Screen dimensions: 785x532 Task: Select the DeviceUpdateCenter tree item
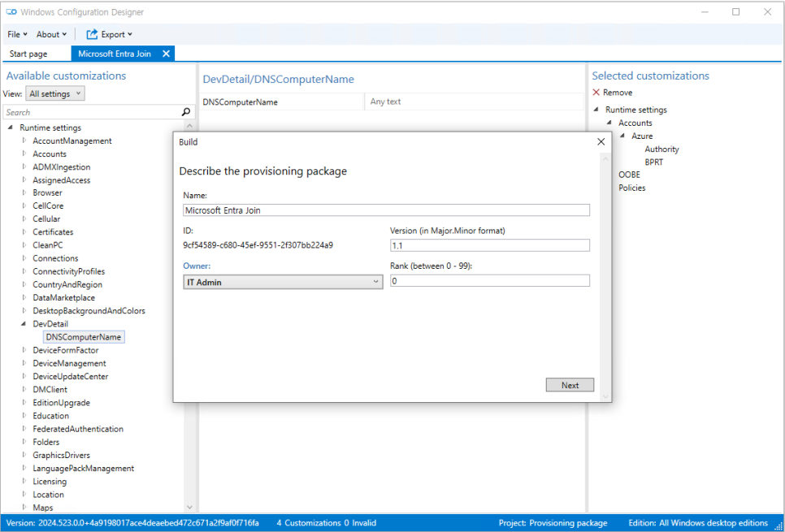(71, 376)
